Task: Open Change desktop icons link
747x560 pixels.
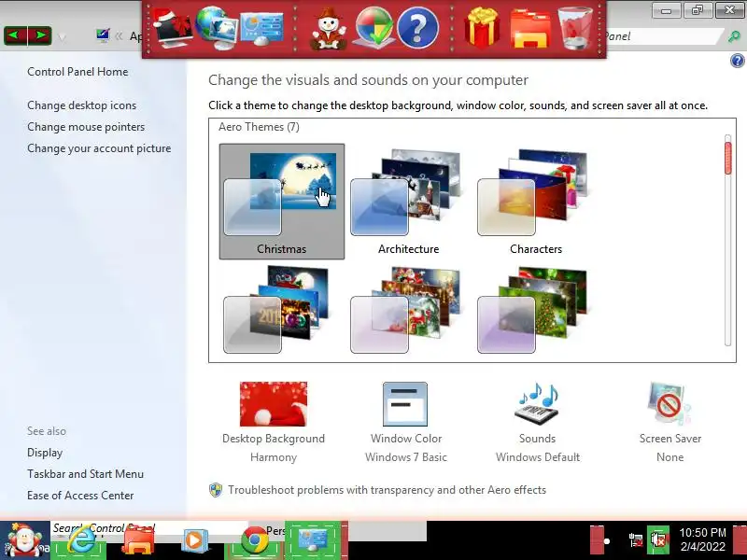Action: coord(81,105)
